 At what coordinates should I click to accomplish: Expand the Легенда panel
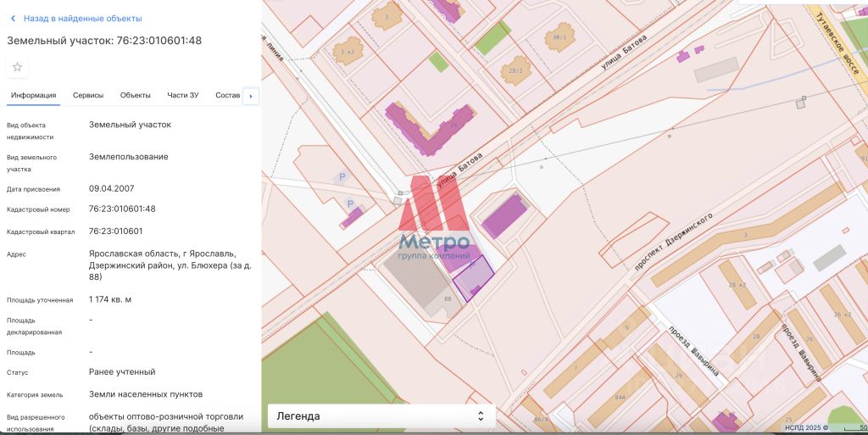tap(381, 416)
